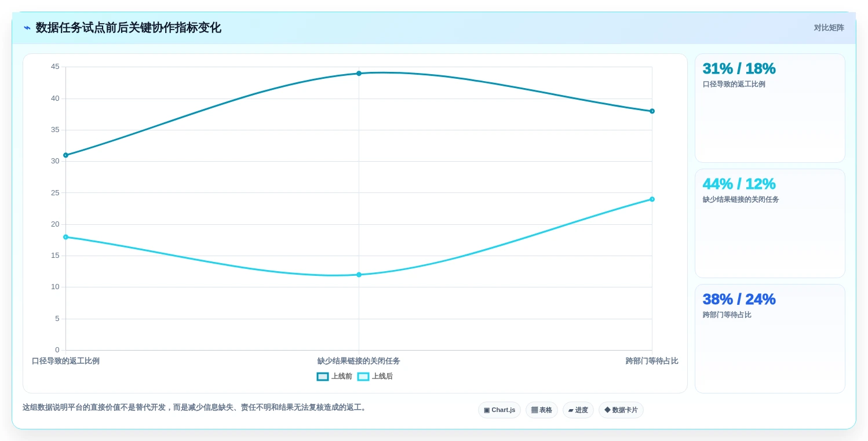Click the 进度 chip
868x441 pixels.
pyautogui.click(x=578, y=410)
